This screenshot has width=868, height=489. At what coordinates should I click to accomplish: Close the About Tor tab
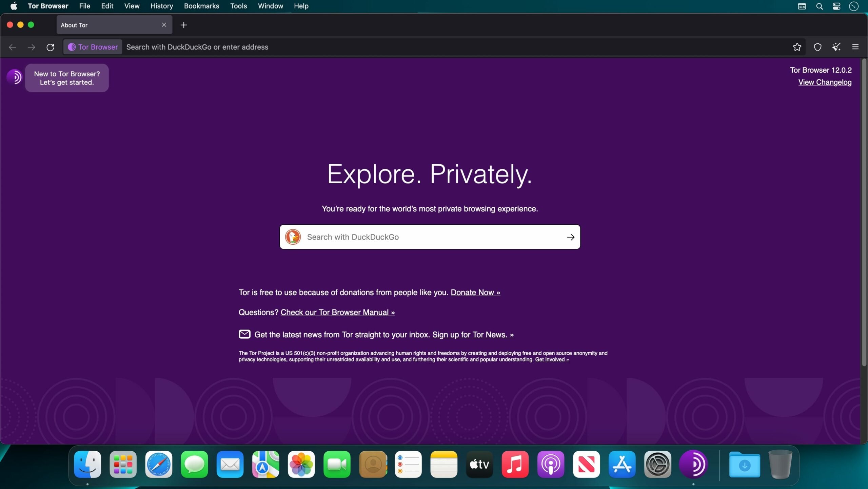(164, 25)
